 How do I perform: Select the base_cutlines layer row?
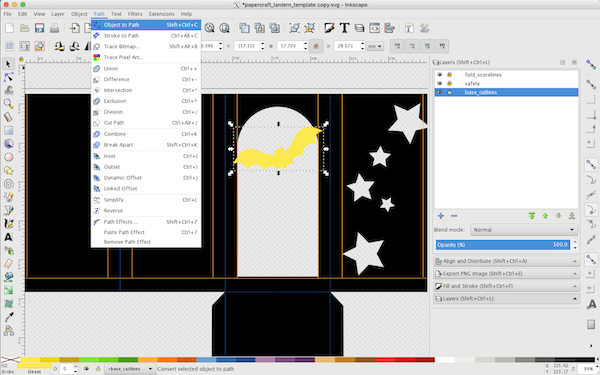[506, 92]
